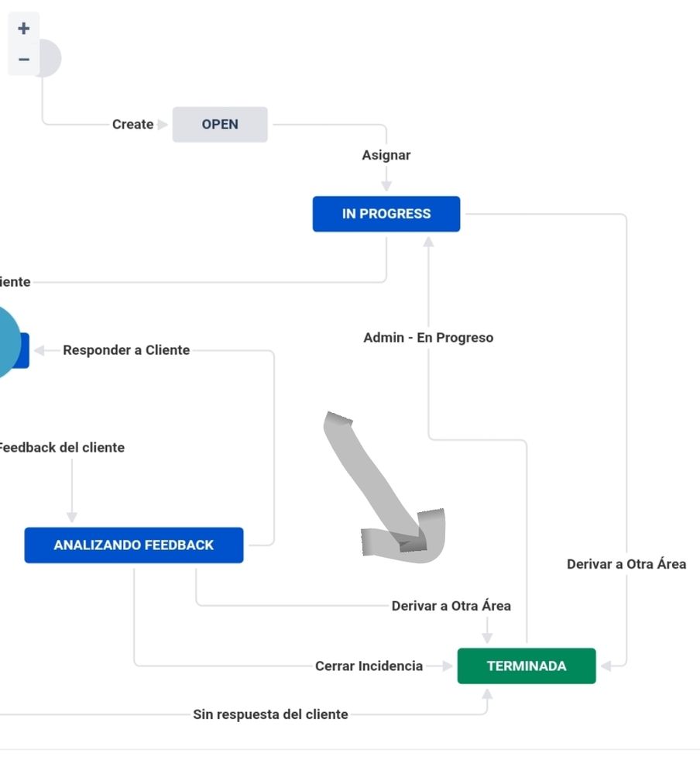This screenshot has height=774, width=700.
Task: Select the ANALIZANDO FEEDBACK status node
Action: (x=134, y=545)
